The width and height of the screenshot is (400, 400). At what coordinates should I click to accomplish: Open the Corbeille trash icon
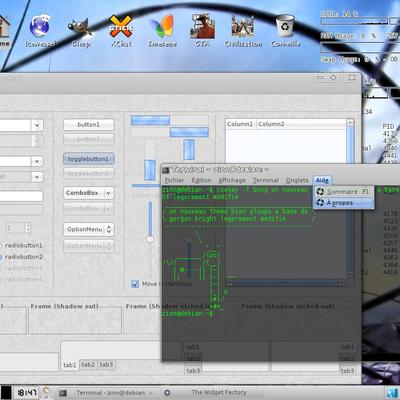[285, 31]
